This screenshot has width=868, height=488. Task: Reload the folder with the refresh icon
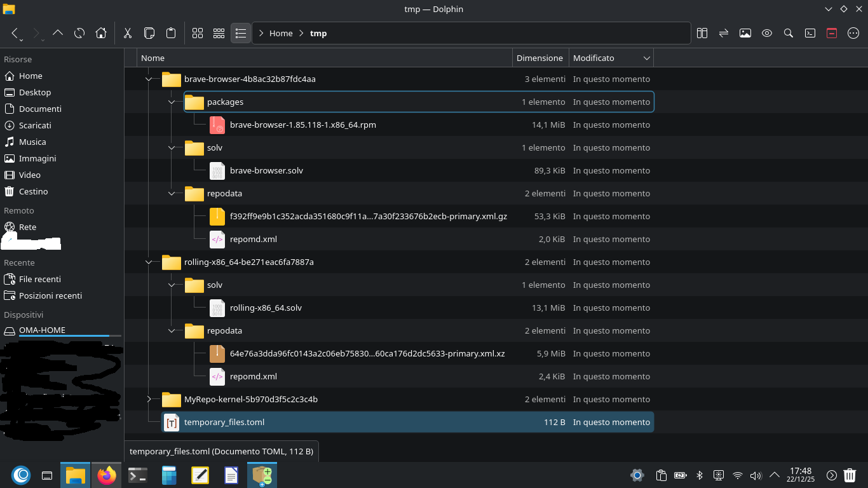pos(79,33)
